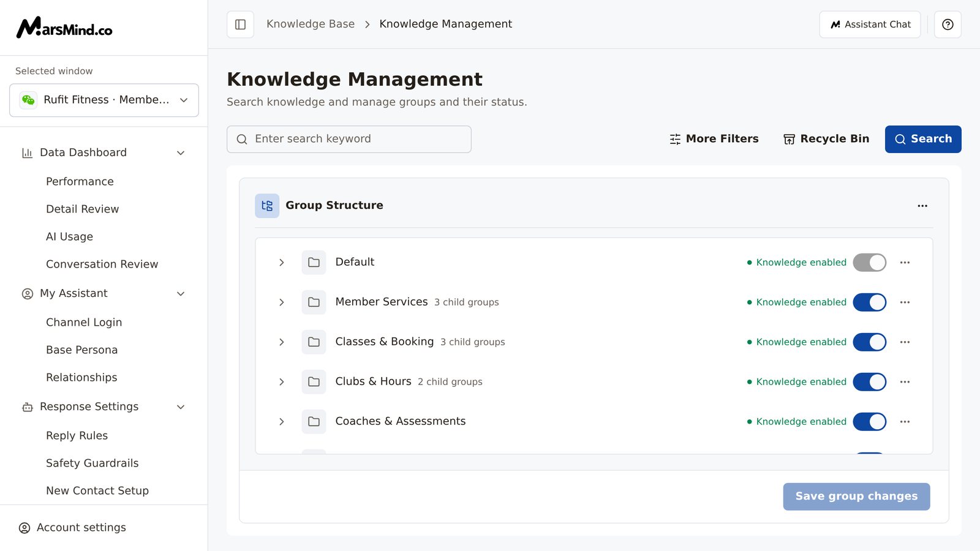The image size is (980, 551).
Task: Open more options for Member Services group
Action: (x=905, y=302)
